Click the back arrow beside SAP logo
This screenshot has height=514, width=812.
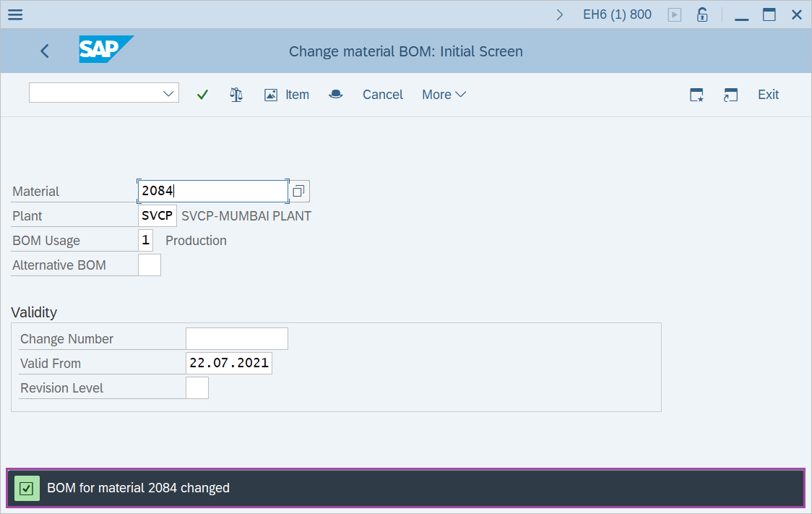(x=45, y=51)
